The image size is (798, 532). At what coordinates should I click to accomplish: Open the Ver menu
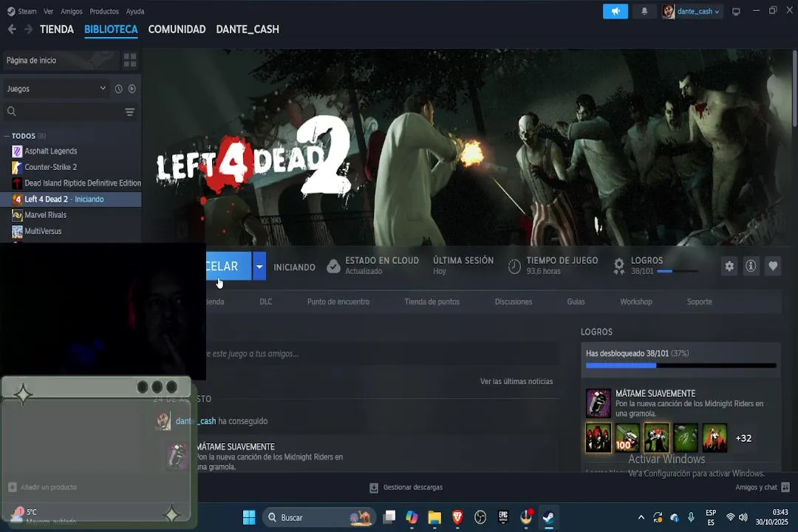point(48,11)
